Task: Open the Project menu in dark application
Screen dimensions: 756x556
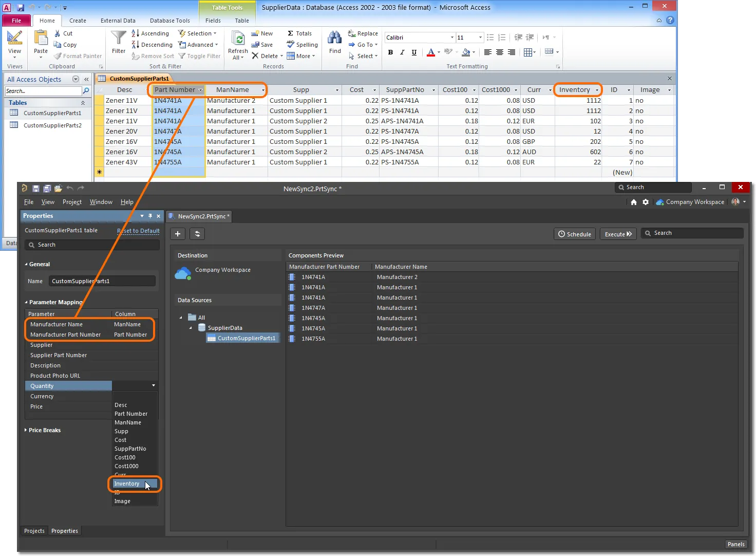Action: 72,202
